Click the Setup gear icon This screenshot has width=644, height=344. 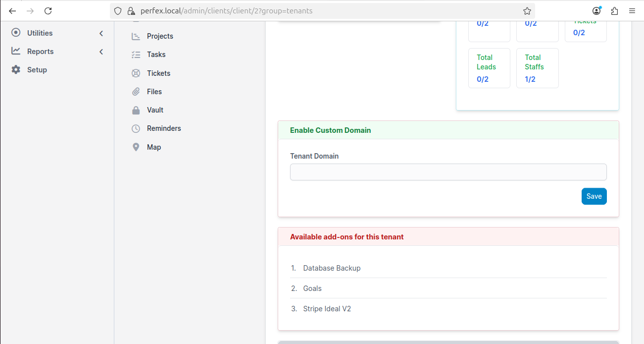[15, 69]
